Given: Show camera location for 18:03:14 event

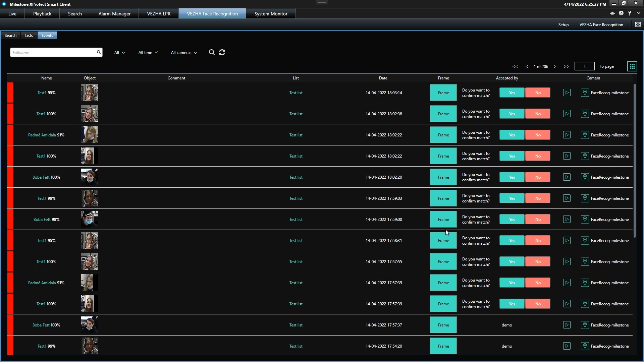Looking at the screenshot, I should (585, 93).
